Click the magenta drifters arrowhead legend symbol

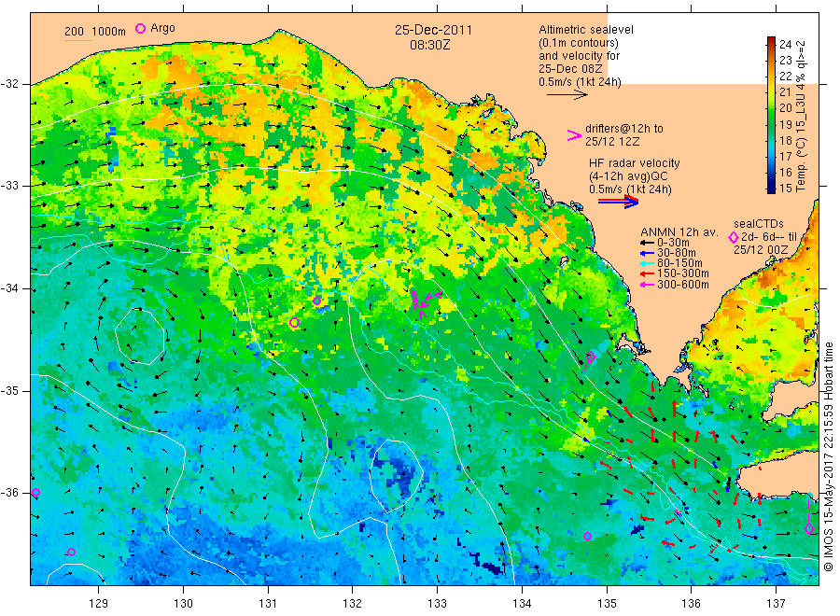point(574,135)
